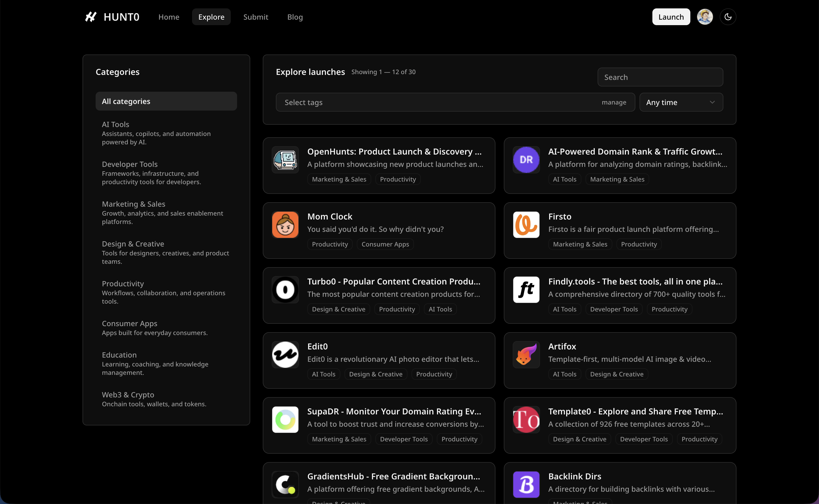
Task: Open the Mom Clock title
Action: 330,216
